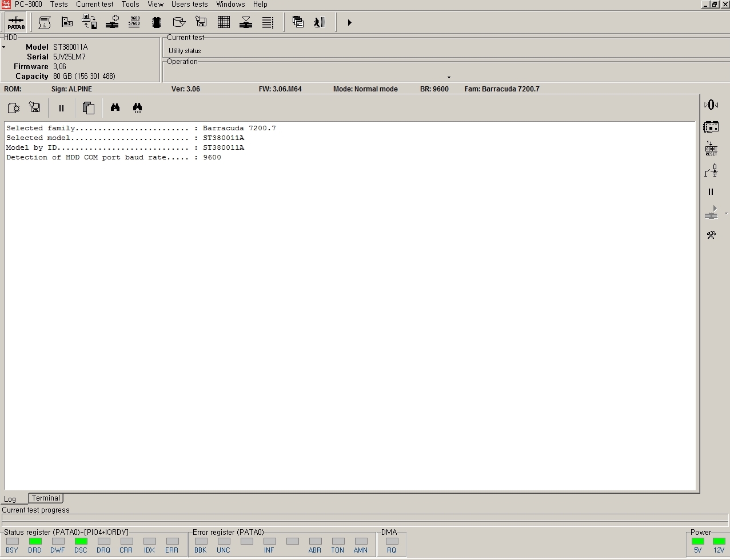Open the Tests menu
730x560 pixels.
pos(58,4)
